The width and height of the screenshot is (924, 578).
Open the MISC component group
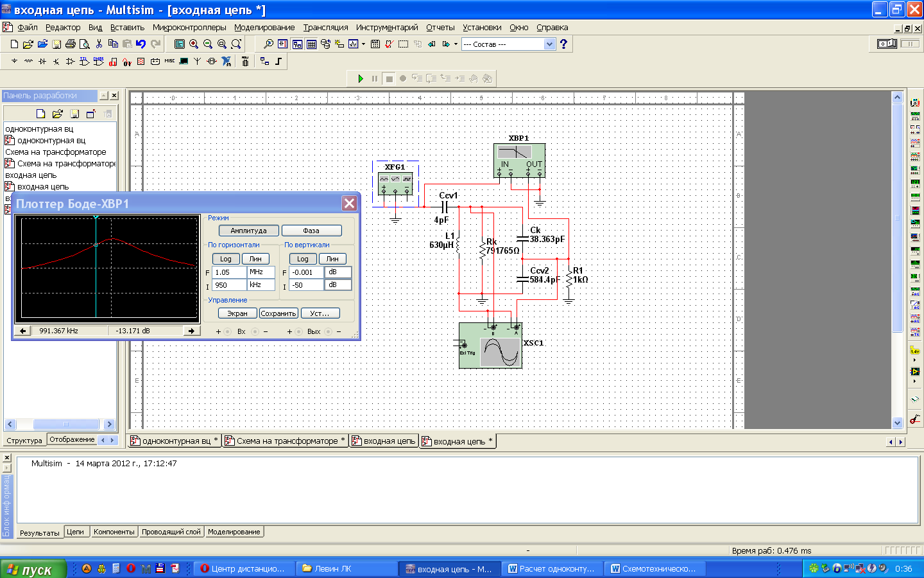(169, 62)
